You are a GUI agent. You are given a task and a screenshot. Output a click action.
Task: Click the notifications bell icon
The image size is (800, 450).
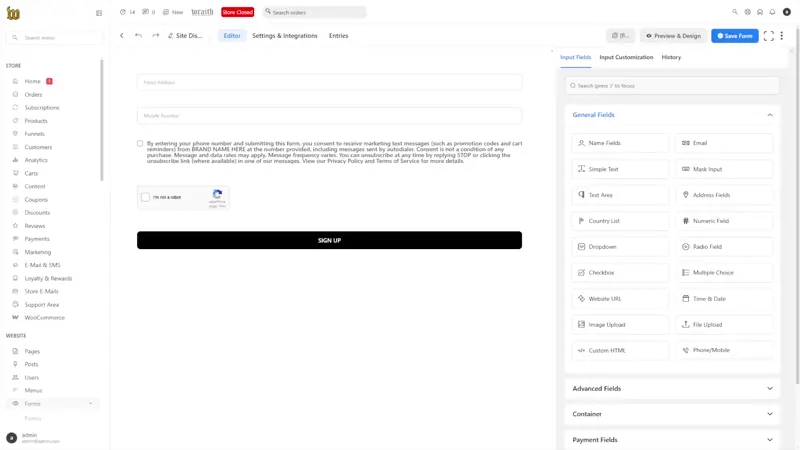point(772,12)
